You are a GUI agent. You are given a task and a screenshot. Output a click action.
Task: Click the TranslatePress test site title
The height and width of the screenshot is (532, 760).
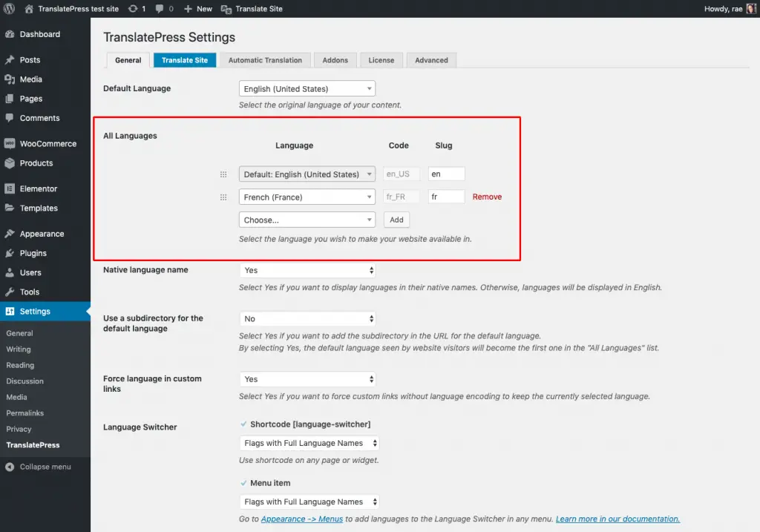tap(79, 9)
